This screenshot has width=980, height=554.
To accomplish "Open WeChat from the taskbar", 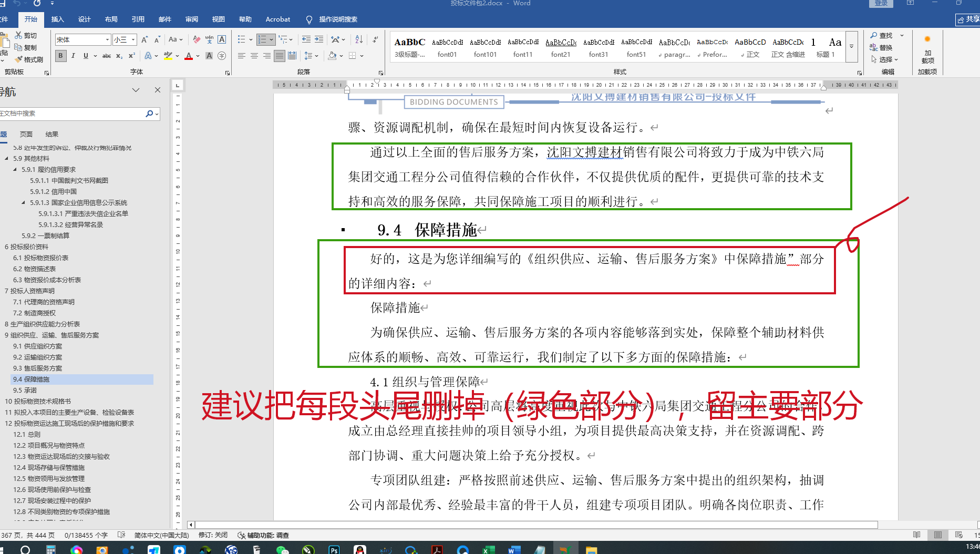I will click(x=283, y=550).
